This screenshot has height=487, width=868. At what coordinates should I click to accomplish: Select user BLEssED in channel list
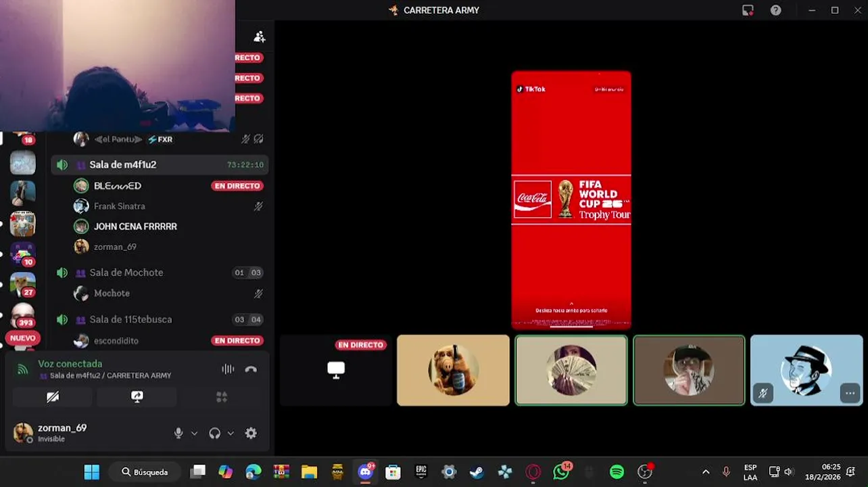(118, 186)
